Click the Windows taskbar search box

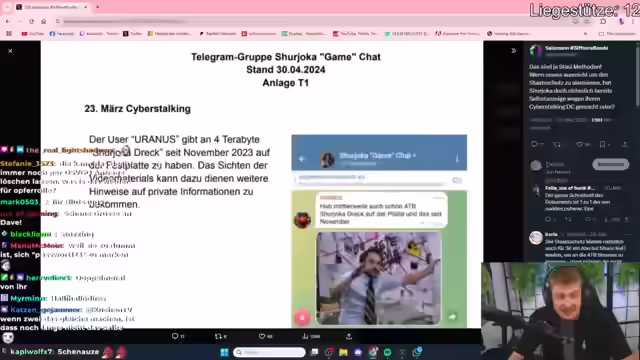(269, 352)
